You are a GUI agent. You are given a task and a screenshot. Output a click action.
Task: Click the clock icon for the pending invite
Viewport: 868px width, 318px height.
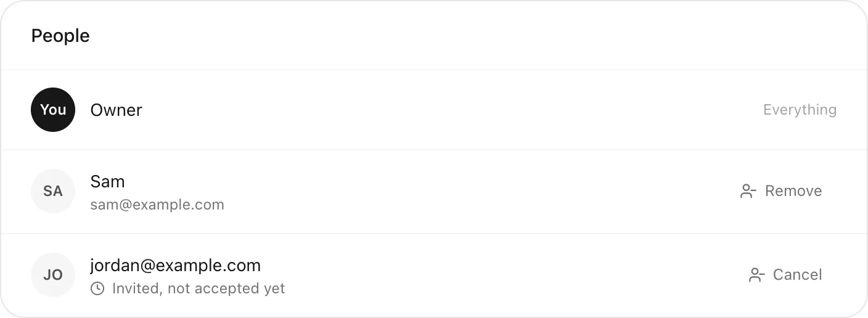click(97, 288)
